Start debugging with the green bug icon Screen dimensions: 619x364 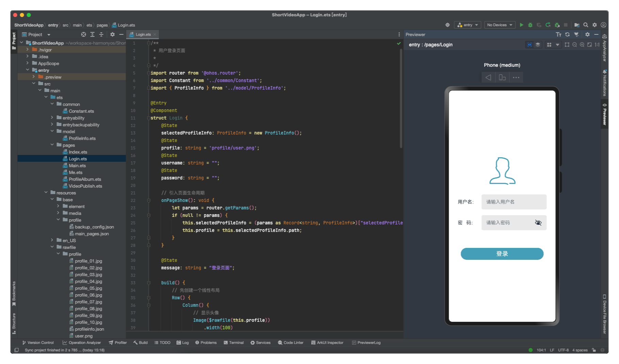530,25
